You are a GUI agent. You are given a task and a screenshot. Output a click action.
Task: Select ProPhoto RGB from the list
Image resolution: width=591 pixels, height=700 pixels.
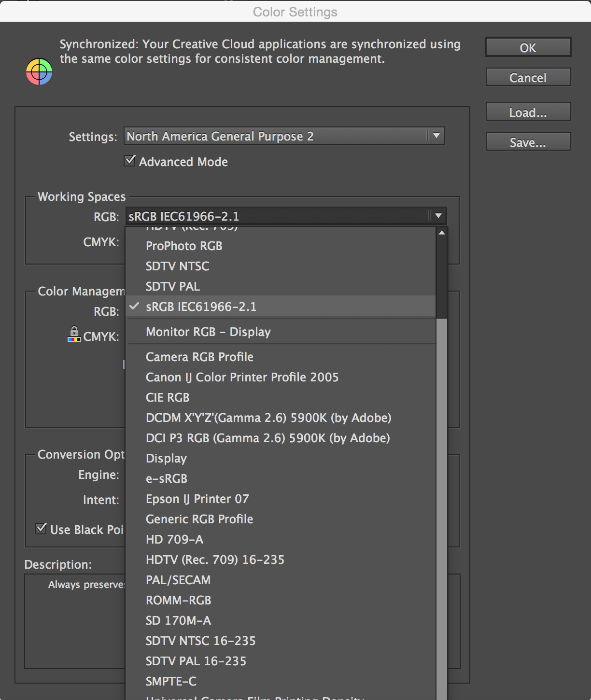pos(184,246)
